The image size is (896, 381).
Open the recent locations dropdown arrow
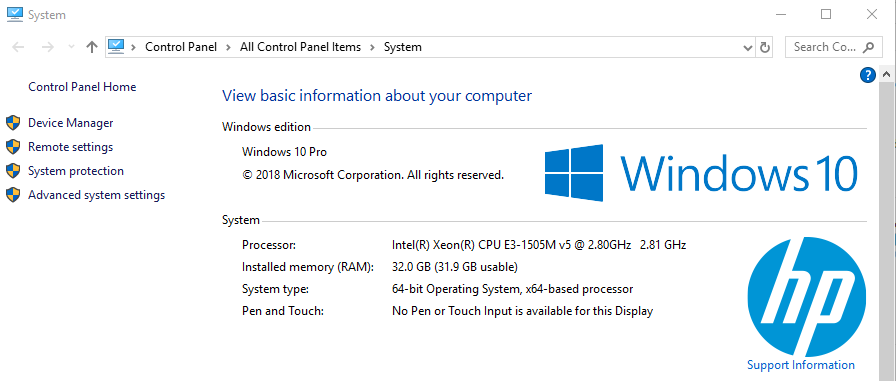(x=71, y=47)
